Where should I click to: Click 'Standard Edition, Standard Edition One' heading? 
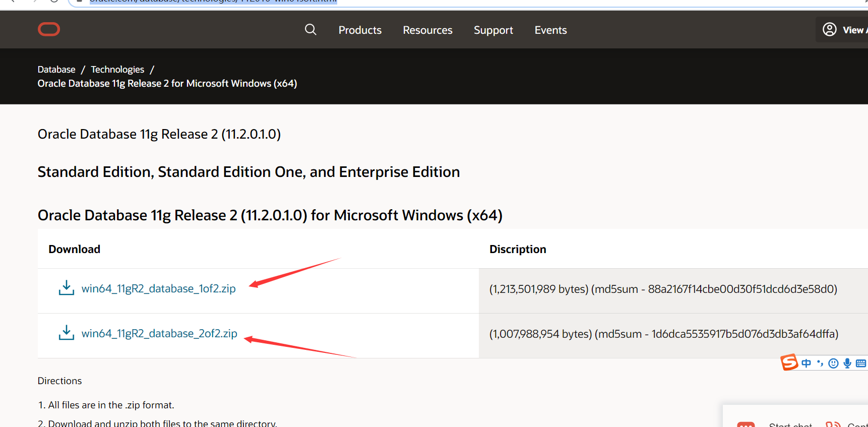point(249,172)
